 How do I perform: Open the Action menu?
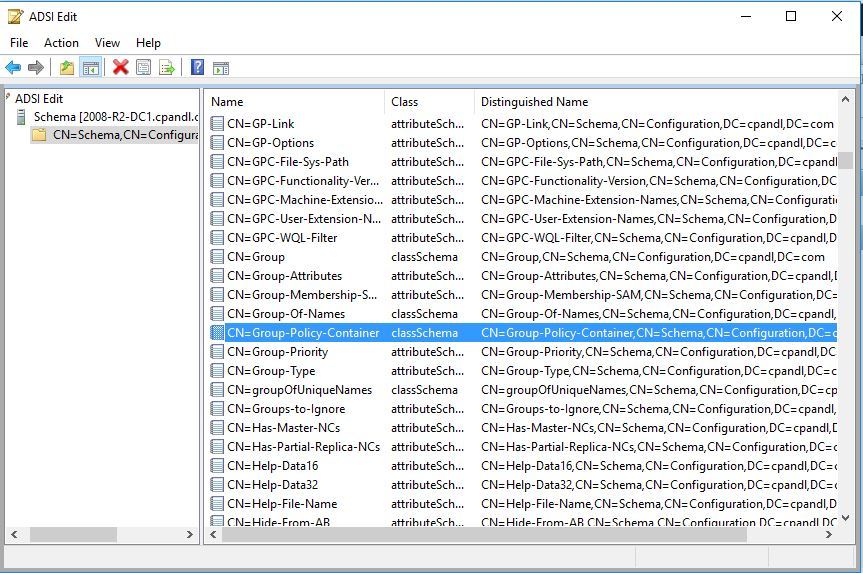click(61, 43)
